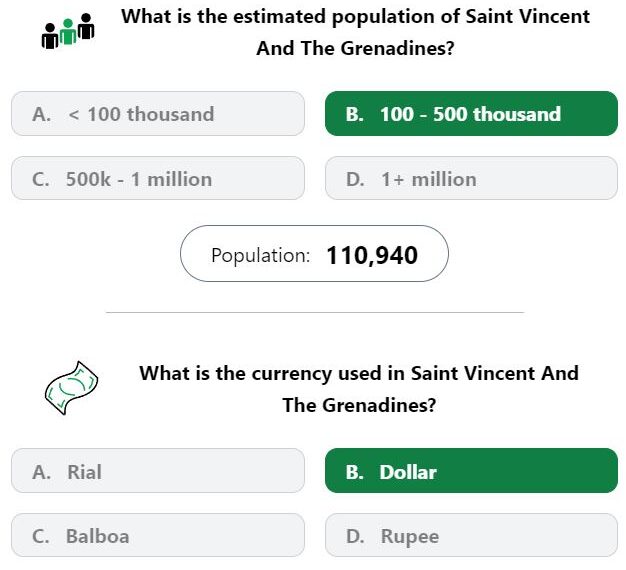The height and width of the screenshot is (570, 626).
Task: Click the Population 110,940 result box
Action: (x=314, y=254)
